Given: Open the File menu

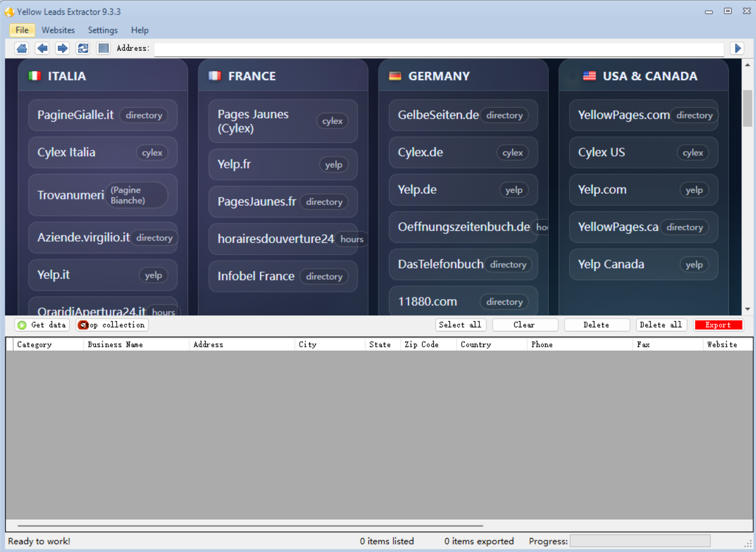Looking at the screenshot, I should (22, 30).
